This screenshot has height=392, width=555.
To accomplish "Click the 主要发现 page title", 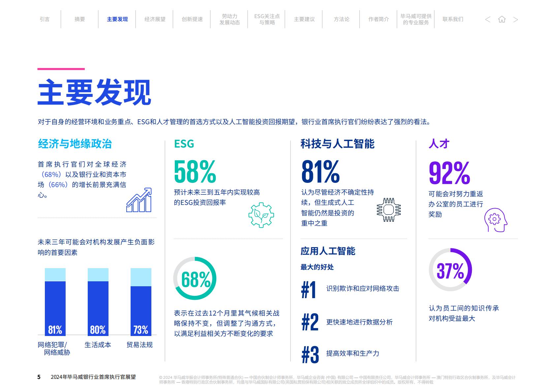I will point(95,92).
